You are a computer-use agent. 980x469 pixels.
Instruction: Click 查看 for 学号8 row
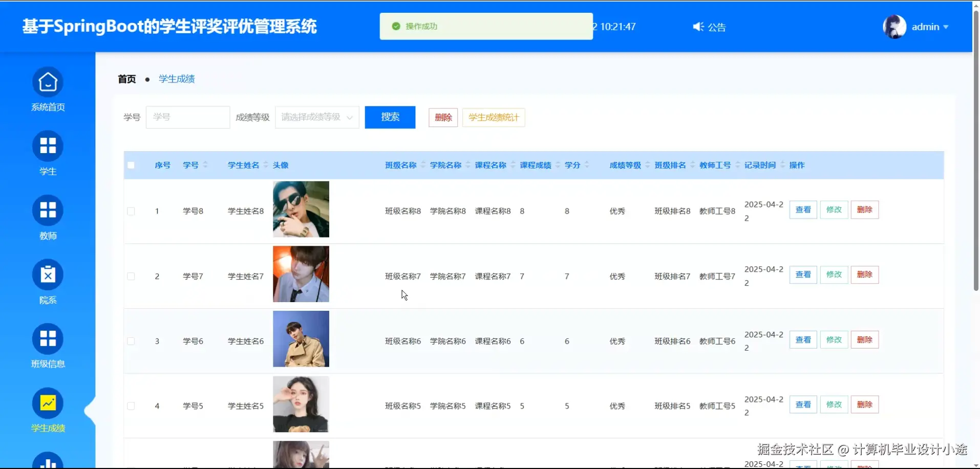click(x=803, y=210)
